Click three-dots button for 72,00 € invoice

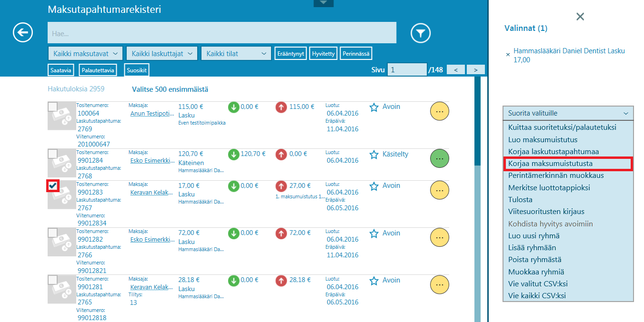tap(439, 237)
